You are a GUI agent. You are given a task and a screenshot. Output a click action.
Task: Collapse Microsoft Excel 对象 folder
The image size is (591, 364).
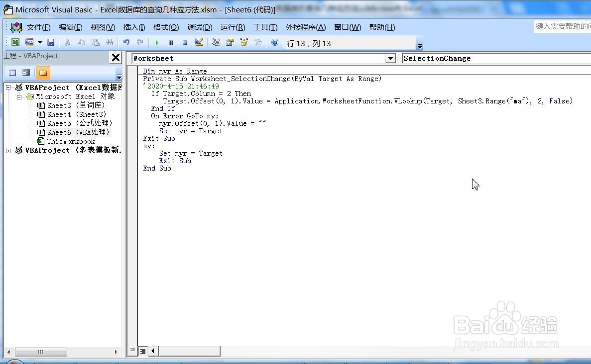(19, 97)
